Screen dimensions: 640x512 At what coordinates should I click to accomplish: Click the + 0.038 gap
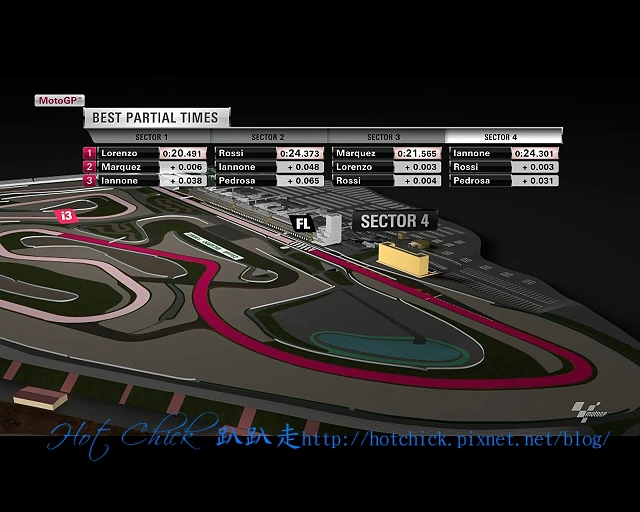[182, 180]
